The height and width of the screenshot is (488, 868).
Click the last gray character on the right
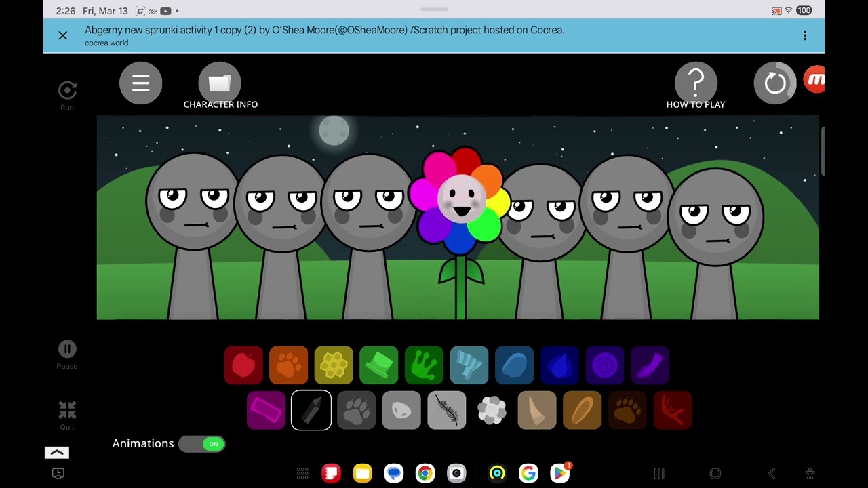click(x=716, y=244)
